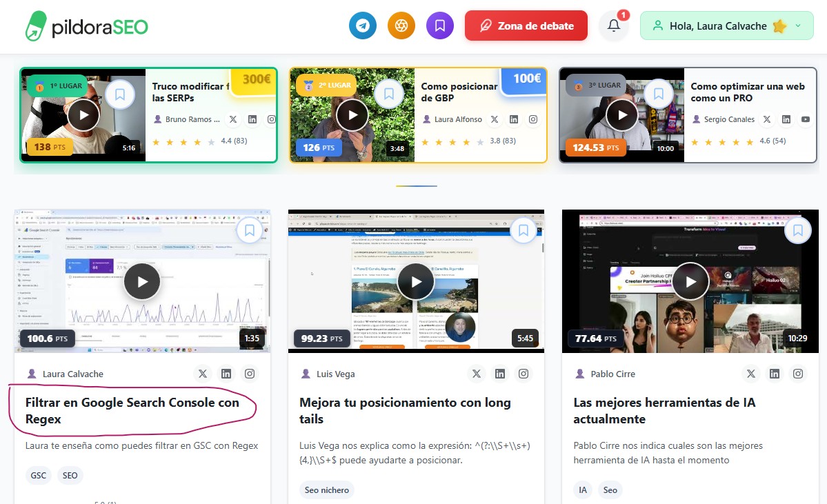
Task: Open Laura Calvache Instagram on card
Action: click(x=250, y=374)
